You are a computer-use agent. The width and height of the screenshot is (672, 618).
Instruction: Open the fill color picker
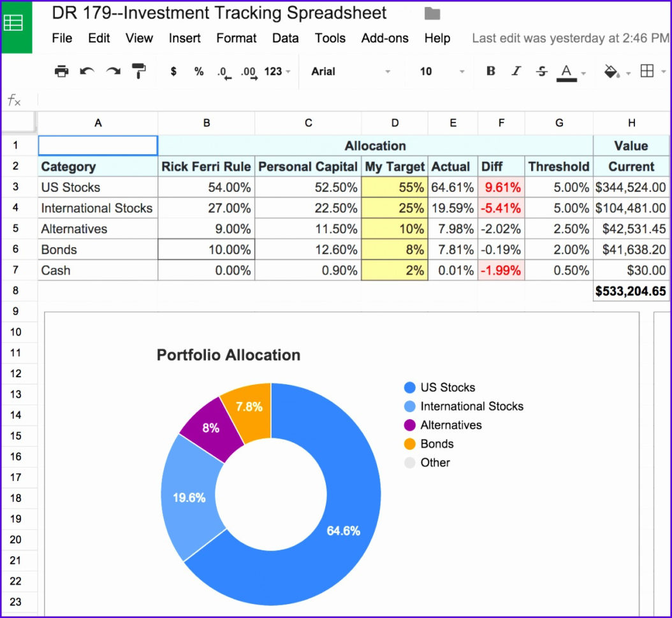click(x=613, y=71)
